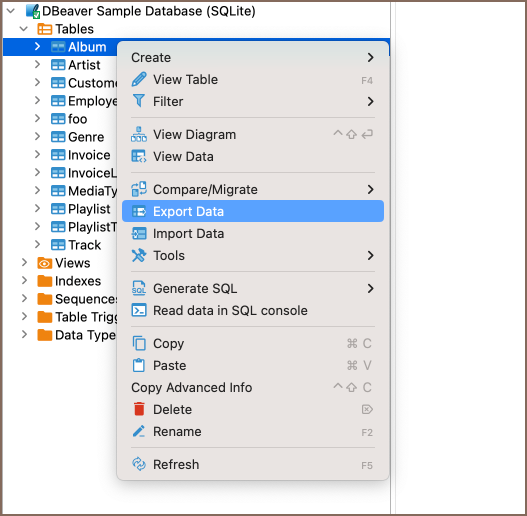Image resolution: width=527 pixels, height=516 pixels.
Task: Select View Data menu entry
Action: coord(253,157)
